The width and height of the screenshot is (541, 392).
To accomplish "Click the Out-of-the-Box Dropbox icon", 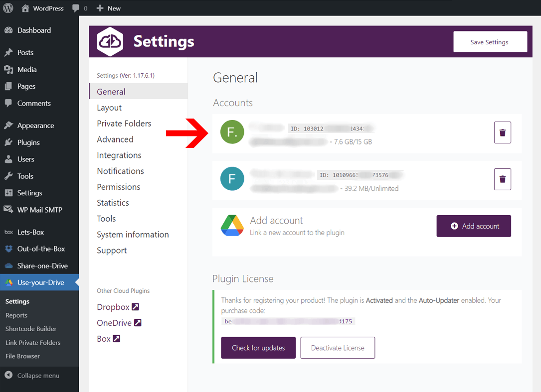I will point(8,249).
